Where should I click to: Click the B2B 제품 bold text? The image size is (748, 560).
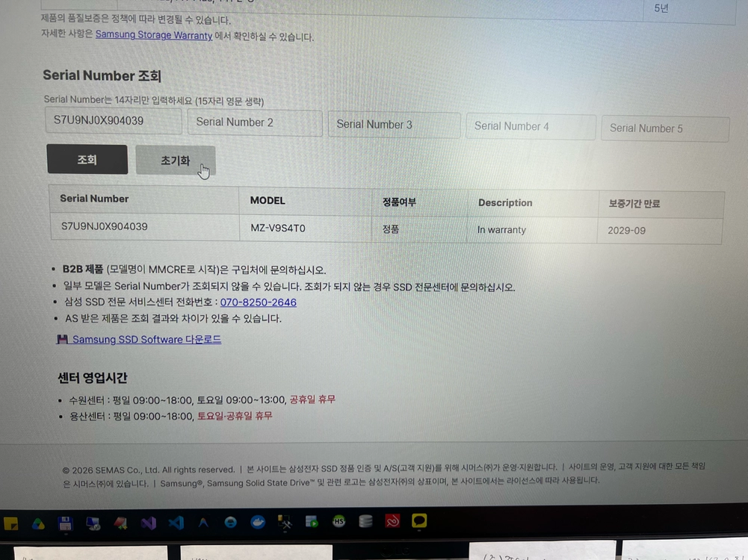coord(83,270)
